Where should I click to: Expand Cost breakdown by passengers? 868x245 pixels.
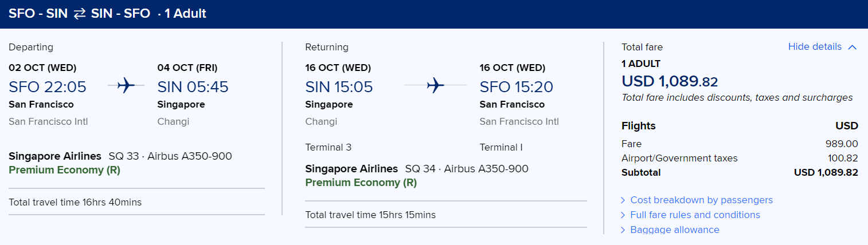(x=701, y=200)
